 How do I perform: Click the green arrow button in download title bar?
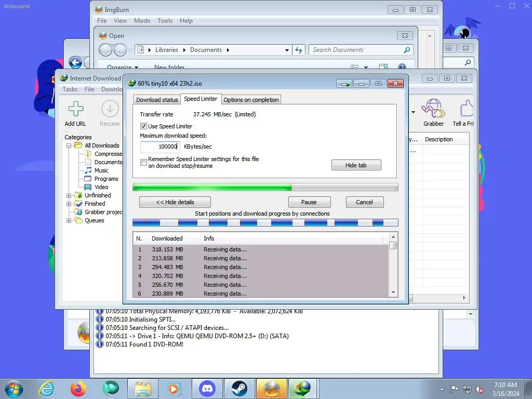tap(345, 84)
